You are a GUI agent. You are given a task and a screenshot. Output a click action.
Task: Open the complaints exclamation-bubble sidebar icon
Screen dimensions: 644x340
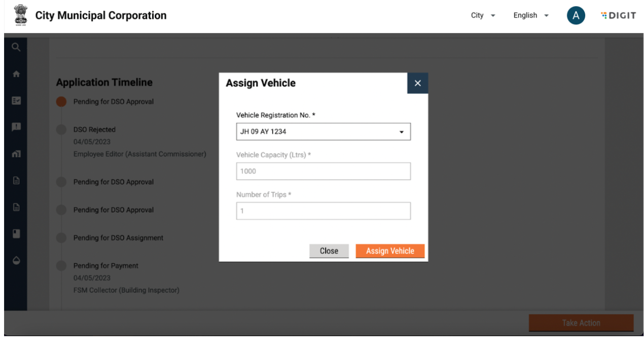point(16,127)
